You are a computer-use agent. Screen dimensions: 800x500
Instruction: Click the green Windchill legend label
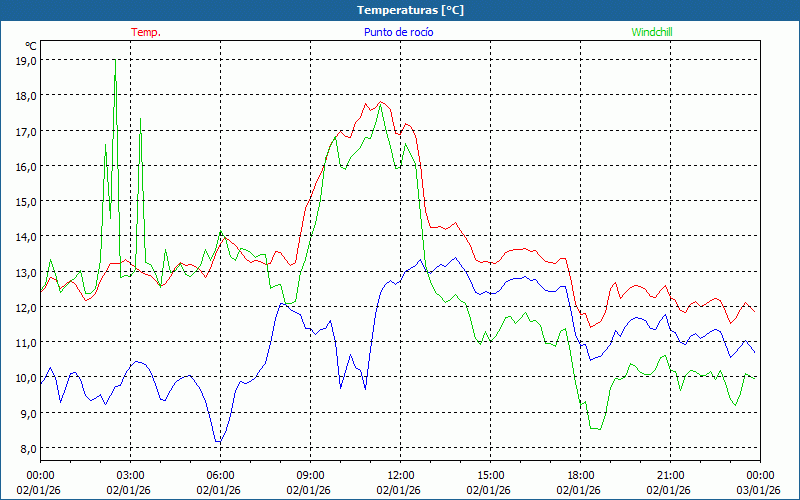point(652,32)
